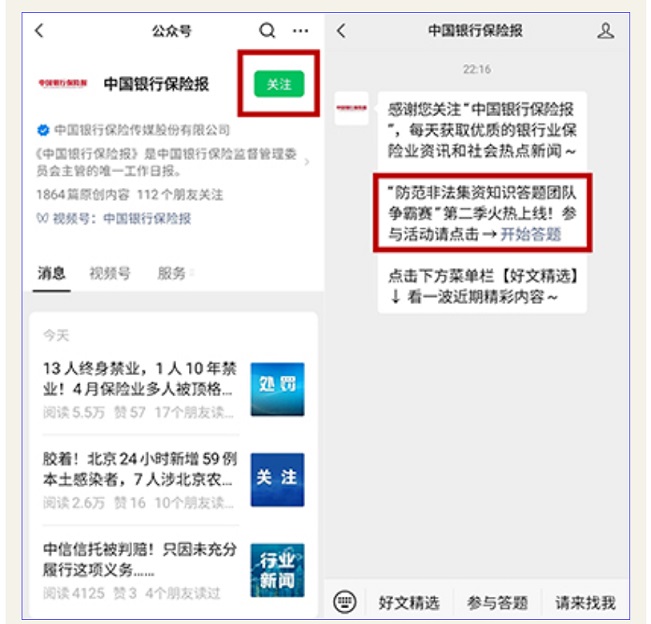Open search with the magnifier icon
Viewport: 651px width, 624px height.
point(267,31)
